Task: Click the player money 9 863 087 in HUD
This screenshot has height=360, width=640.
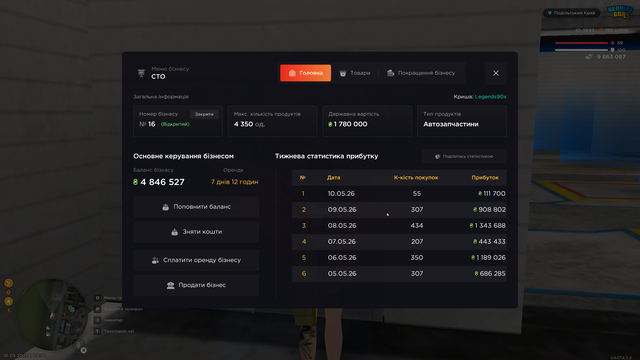Action: [x=606, y=57]
